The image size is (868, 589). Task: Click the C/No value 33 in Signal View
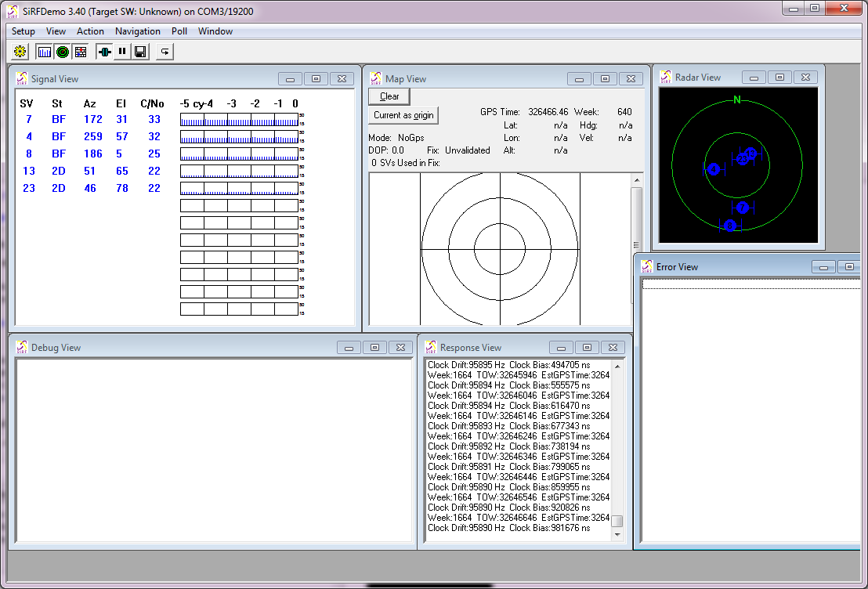154,119
